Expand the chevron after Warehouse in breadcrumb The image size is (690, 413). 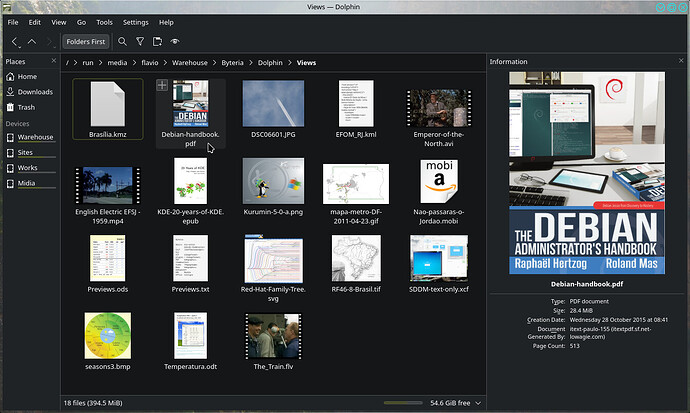(x=215, y=63)
